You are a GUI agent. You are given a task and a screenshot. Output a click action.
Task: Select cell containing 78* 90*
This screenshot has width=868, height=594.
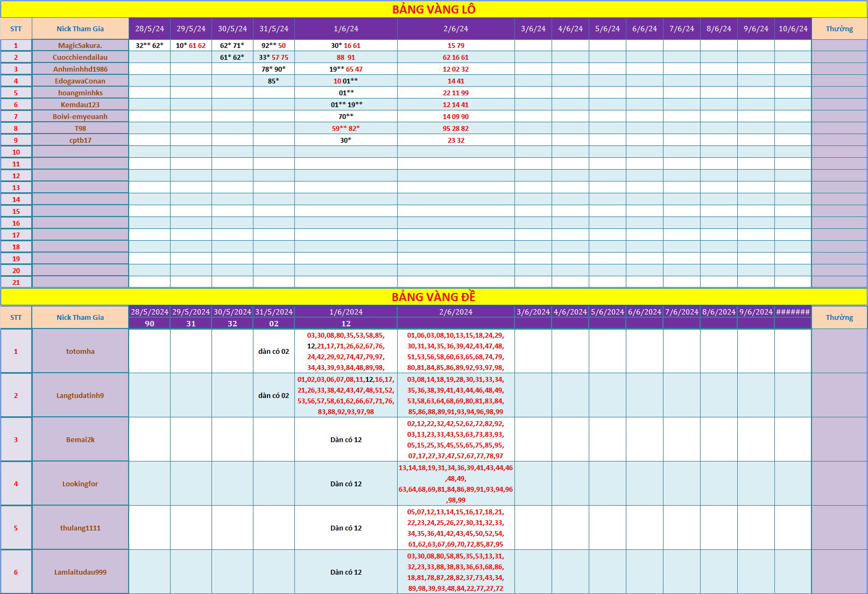click(274, 69)
